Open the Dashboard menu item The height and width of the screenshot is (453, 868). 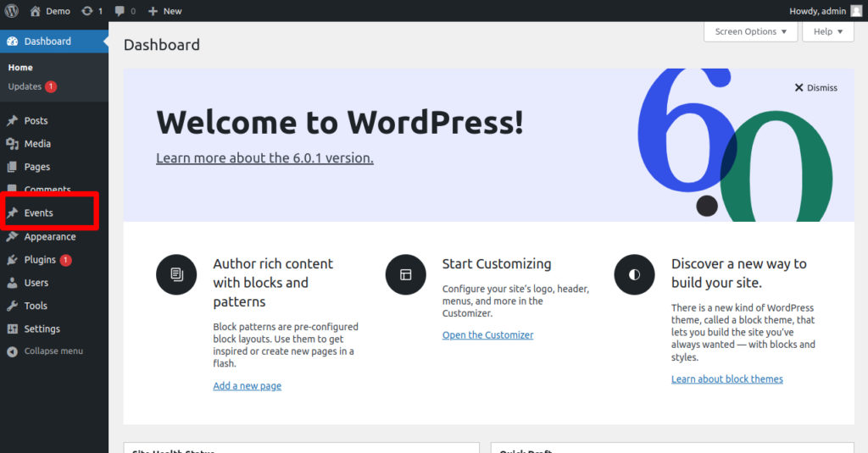(x=54, y=41)
